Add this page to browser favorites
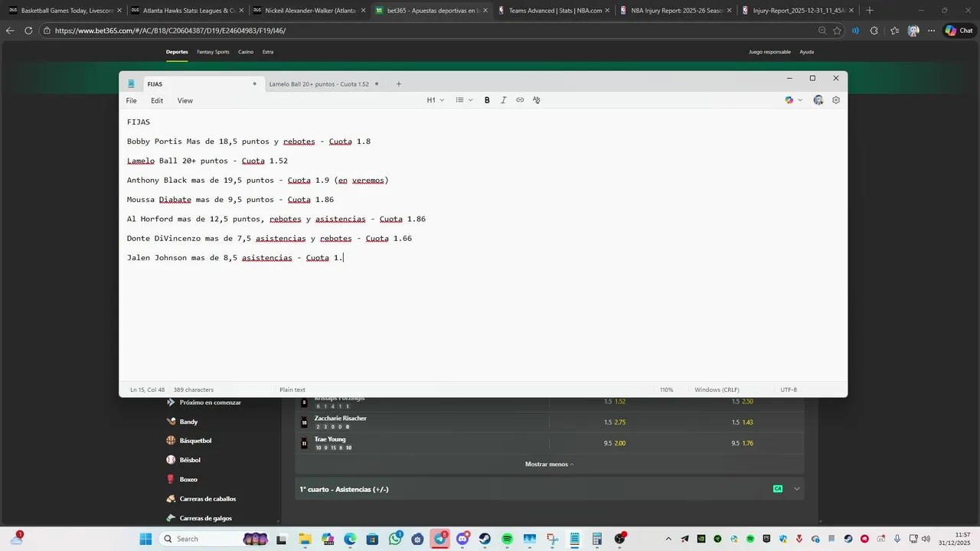This screenshot has height=551, width=980. 838,31
